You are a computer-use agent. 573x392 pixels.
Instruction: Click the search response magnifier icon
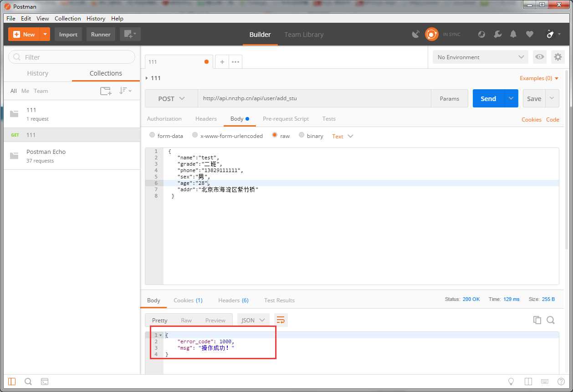click(x=551, y=320)
